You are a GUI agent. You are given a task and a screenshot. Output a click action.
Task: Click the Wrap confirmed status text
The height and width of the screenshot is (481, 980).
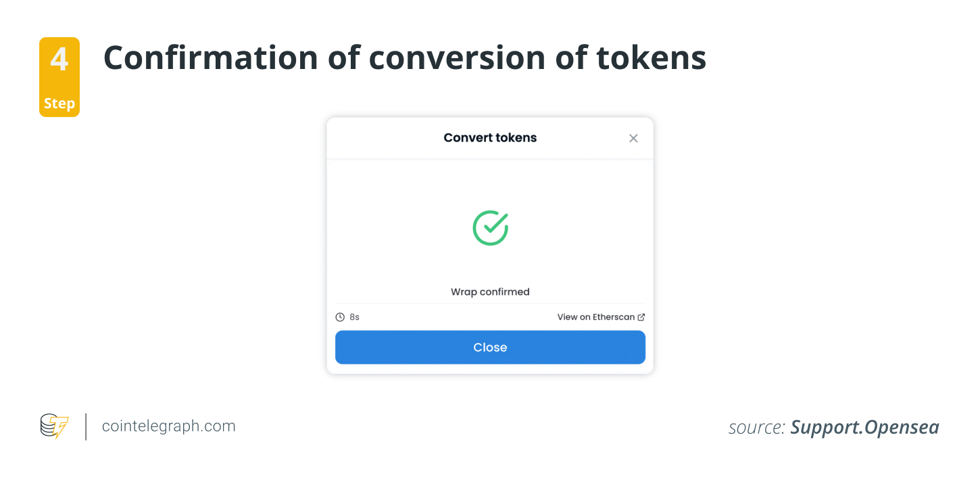click(x=490, y=292)
